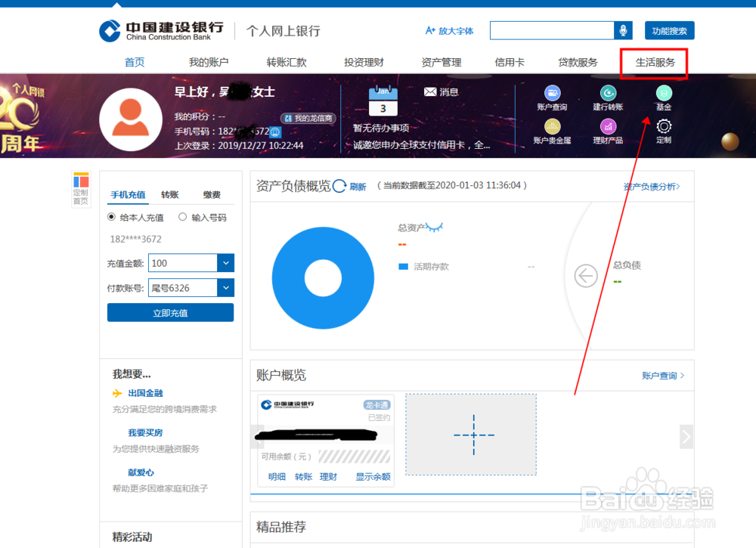
Task: Open the 资产负债分析 link
Action: point(652,187)
